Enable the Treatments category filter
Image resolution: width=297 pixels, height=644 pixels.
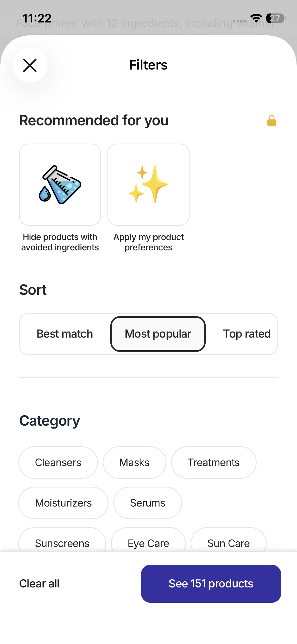[214, 462]
